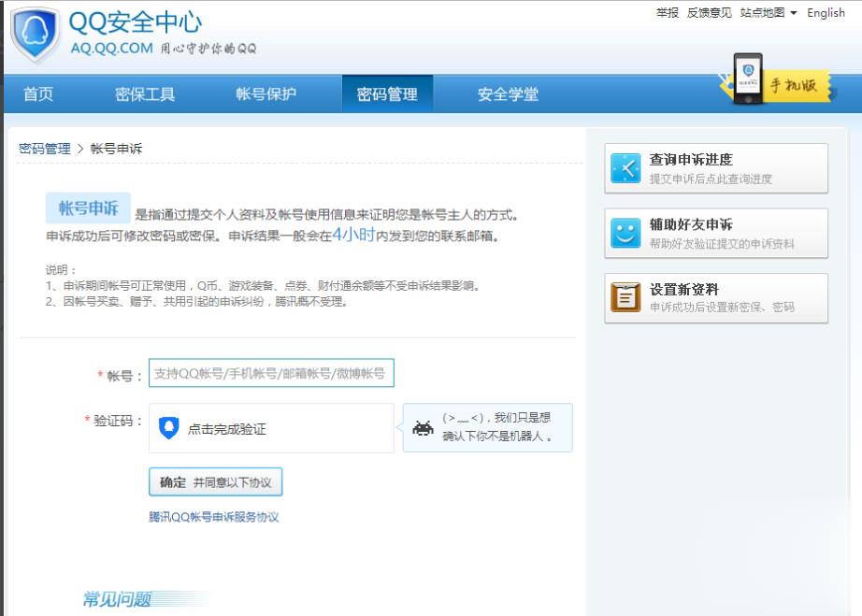Screen dimensions: 862x616
Task: Click the 辅助好友申诉 smiley face icon
Action: 625,234
